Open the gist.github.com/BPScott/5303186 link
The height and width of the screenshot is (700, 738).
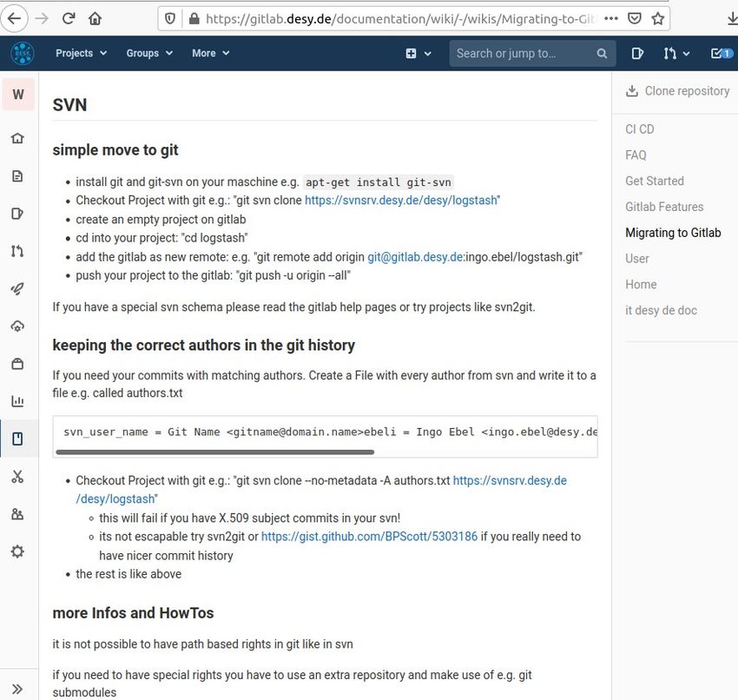370,537
